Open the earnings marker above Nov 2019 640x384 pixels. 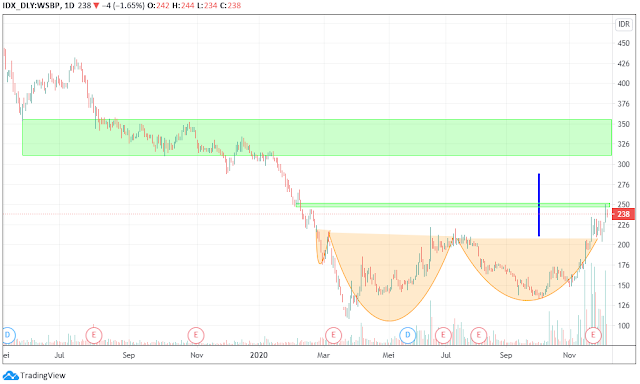(196, 335)
